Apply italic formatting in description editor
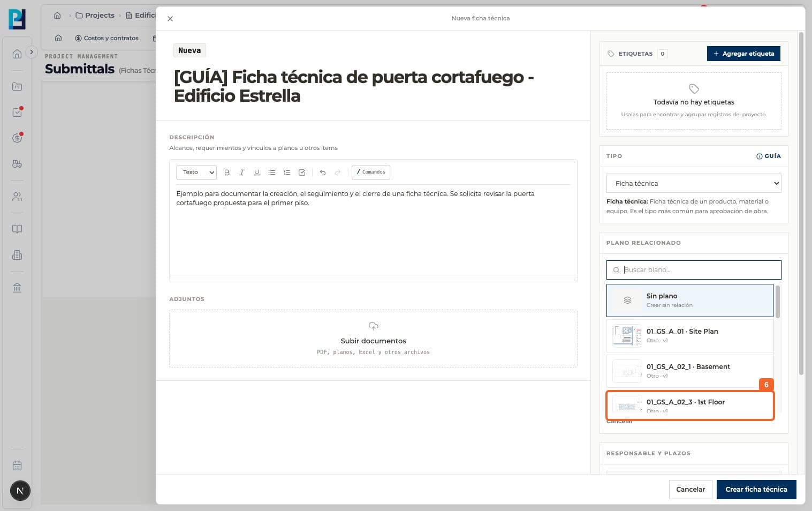 coord(242,172)
